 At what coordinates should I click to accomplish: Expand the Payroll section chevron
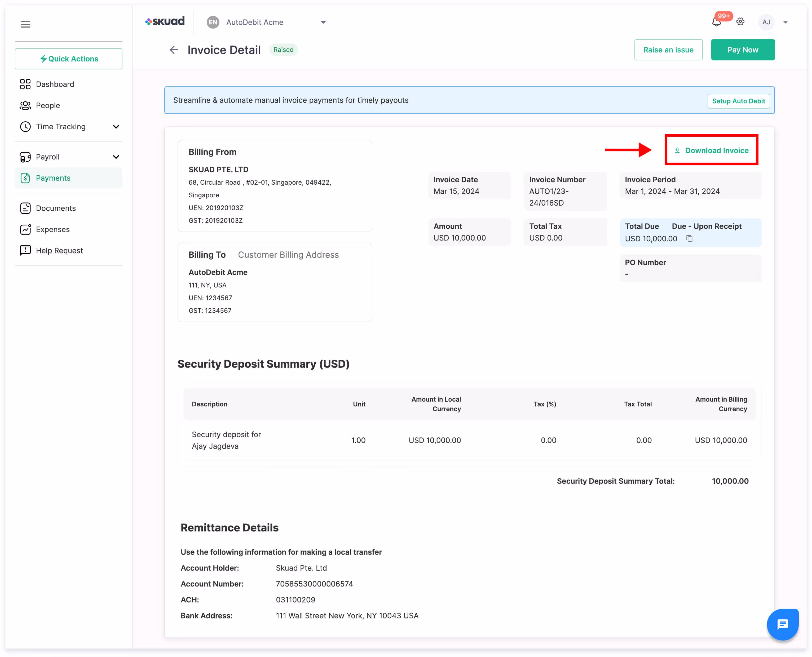pyautogui.click(x=116, y=157)
